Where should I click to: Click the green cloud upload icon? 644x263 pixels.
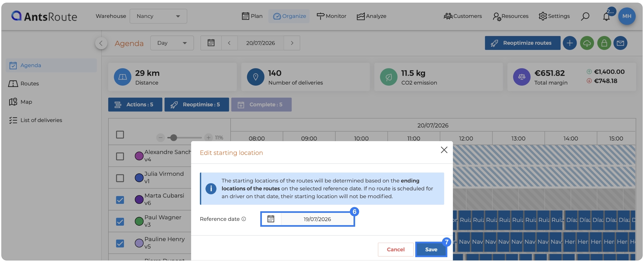587,43
